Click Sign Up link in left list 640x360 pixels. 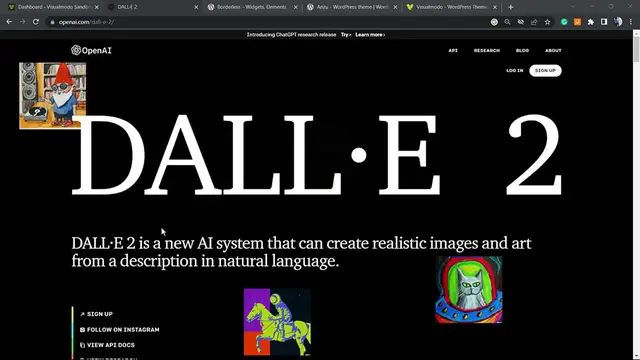(100, 314)
